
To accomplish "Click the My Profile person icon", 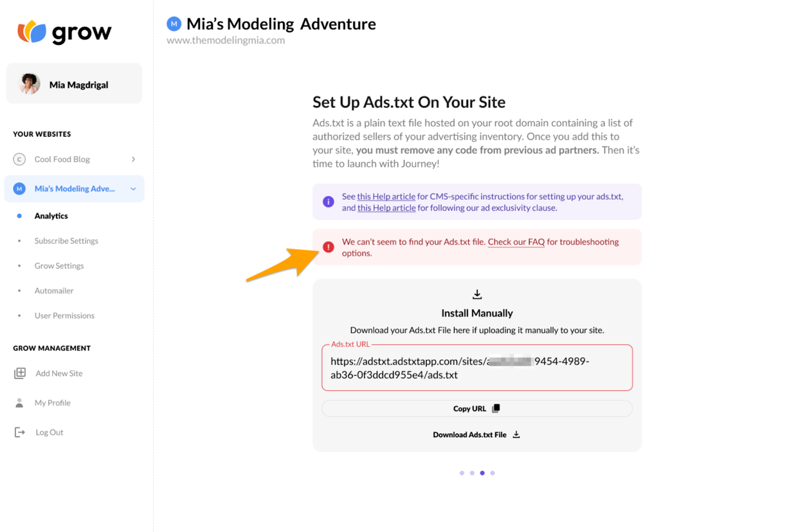I will click(20, 403).
